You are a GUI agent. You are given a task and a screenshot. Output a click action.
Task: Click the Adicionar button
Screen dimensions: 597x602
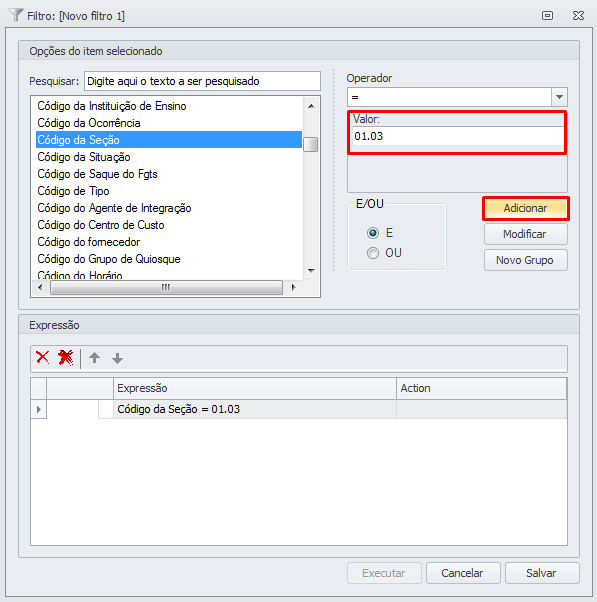click(525, 208)
